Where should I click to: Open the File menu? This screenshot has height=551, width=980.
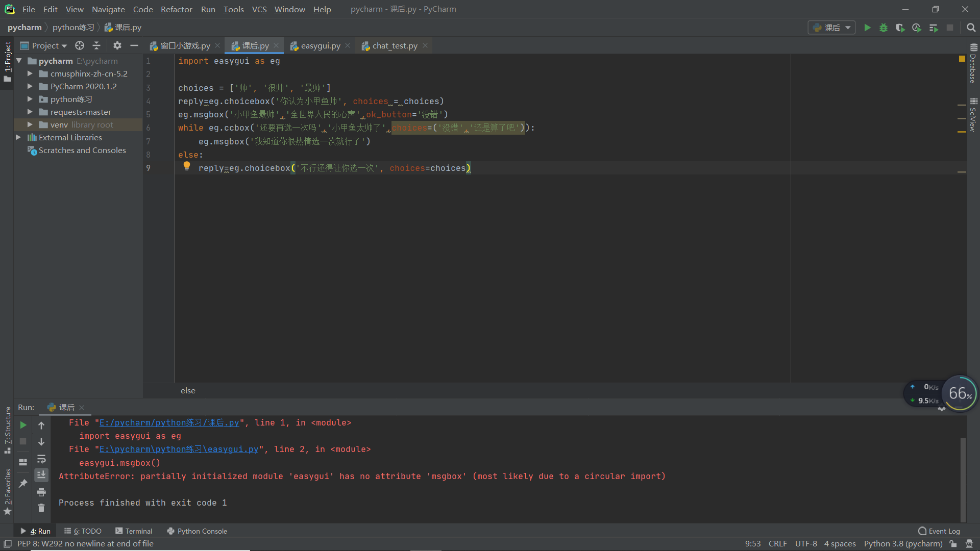pyautogui.click(x=29, y=9)
